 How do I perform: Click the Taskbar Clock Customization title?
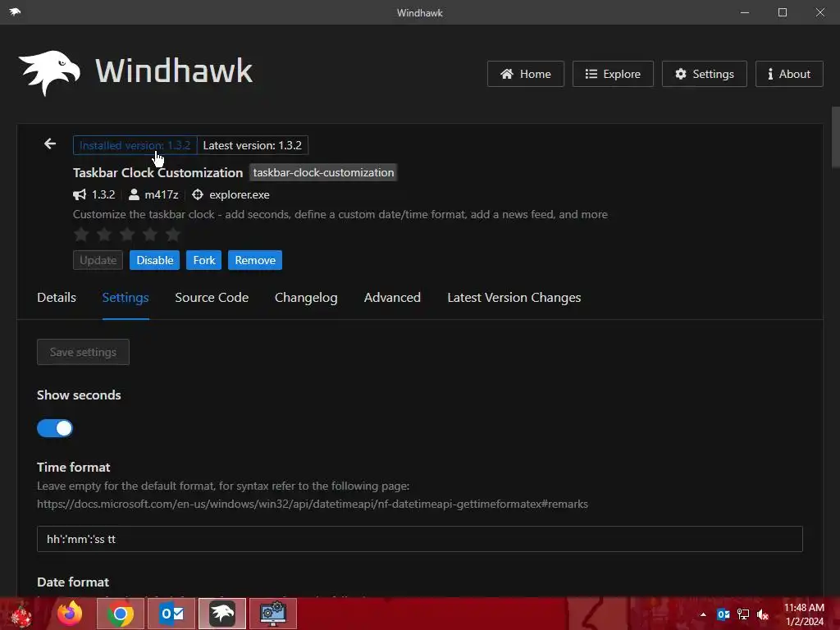158,172
